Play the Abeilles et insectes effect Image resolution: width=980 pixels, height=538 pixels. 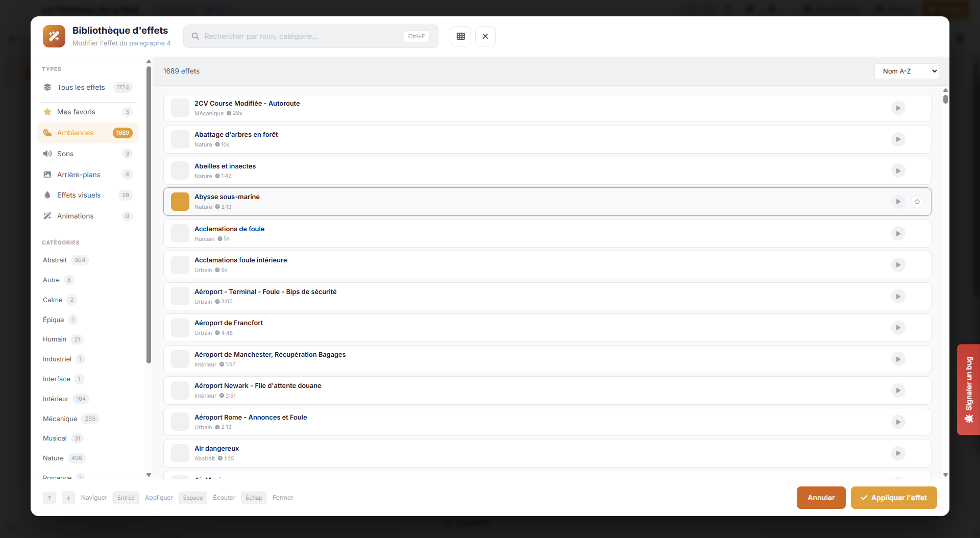(x=898, y=171)
